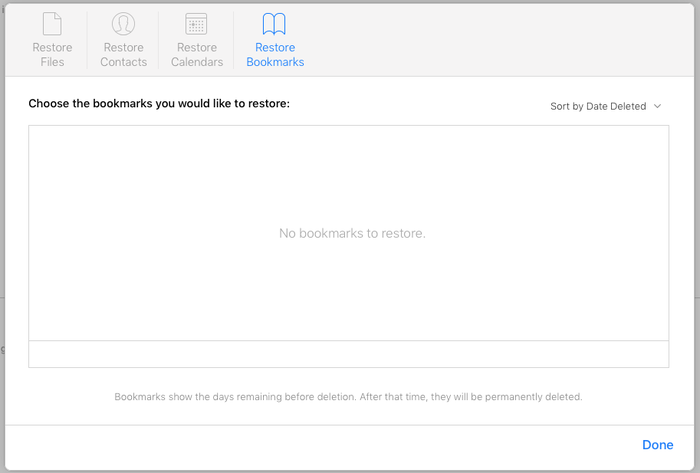
Task: Click the note about days remaining before deletion
Action: tap(348, 397)
